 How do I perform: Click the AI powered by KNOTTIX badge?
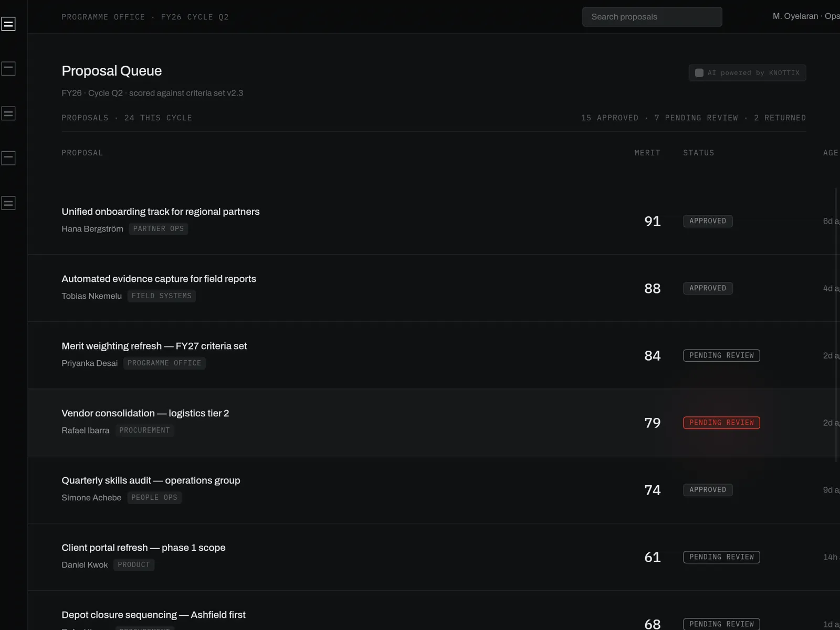[747, 73]
